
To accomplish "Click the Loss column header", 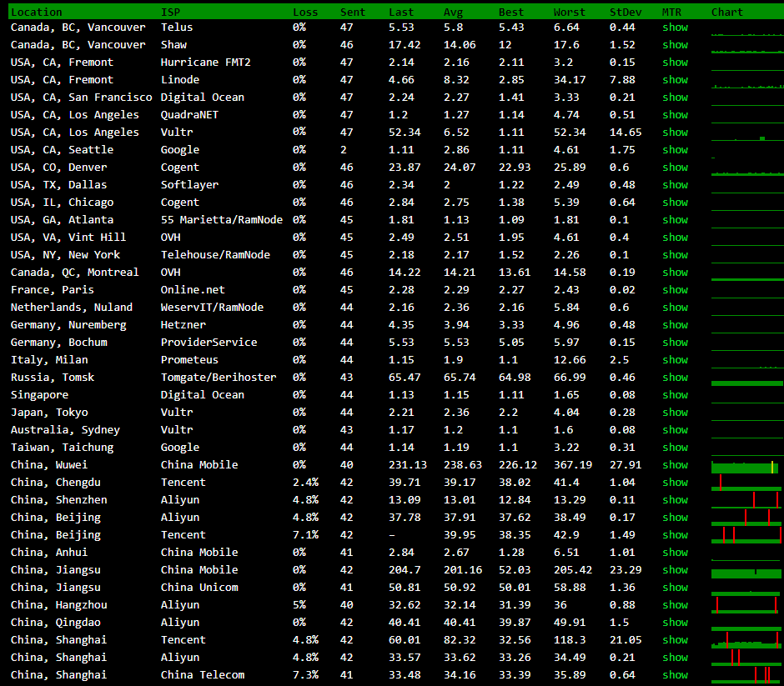I will click(x=305, y=12).
